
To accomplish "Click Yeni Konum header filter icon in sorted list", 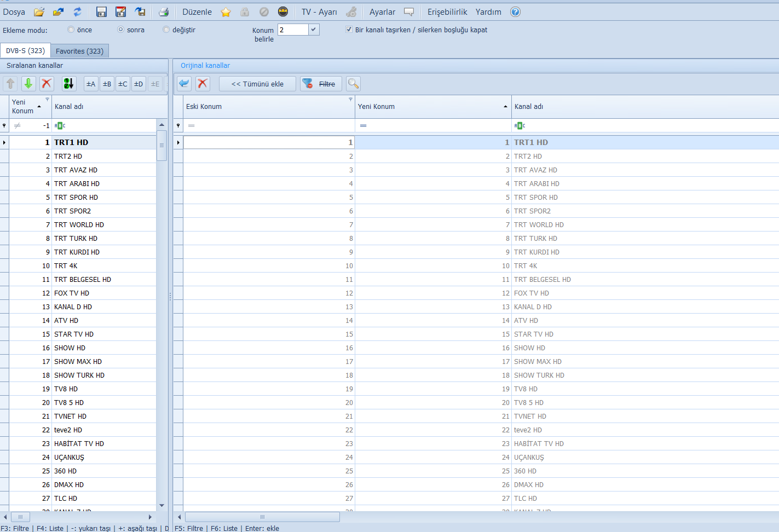I will tap(47, 99).
